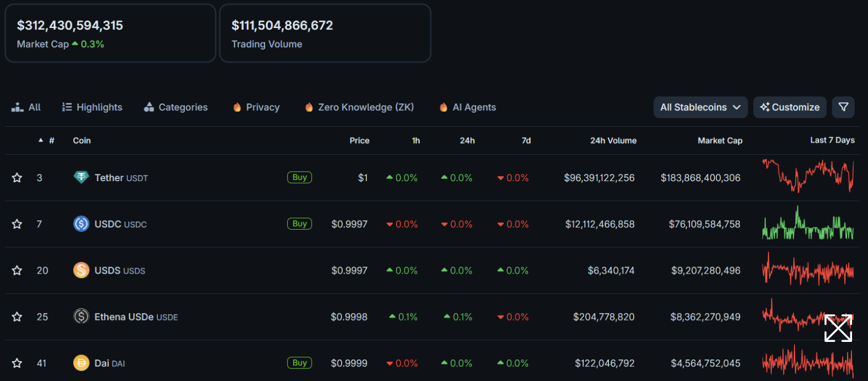
Task: Click the Ethena USDe coin icon
Action: coord(81,317)
